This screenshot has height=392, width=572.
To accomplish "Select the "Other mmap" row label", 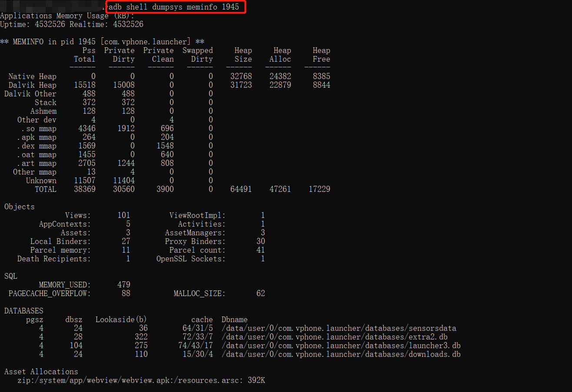I will tap(35, 172).
